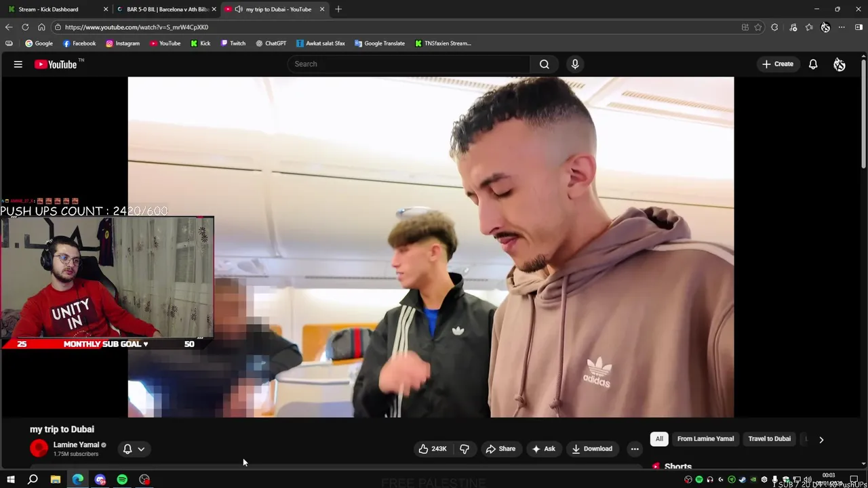This screenshot has height=488, width=868.
Task: Open Lamine Yamal channel name link
Action: pos(76,445)
